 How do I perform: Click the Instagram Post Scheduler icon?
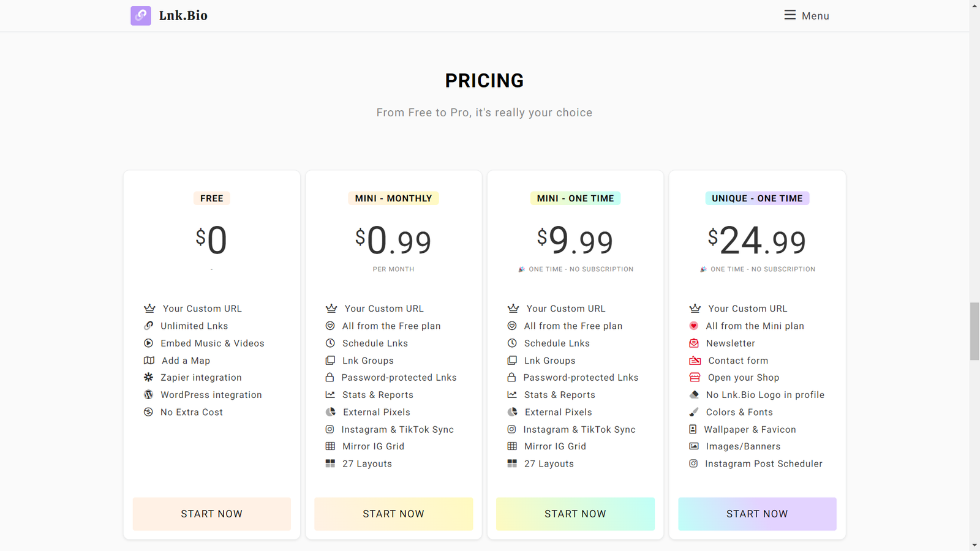tap(693, 463)
